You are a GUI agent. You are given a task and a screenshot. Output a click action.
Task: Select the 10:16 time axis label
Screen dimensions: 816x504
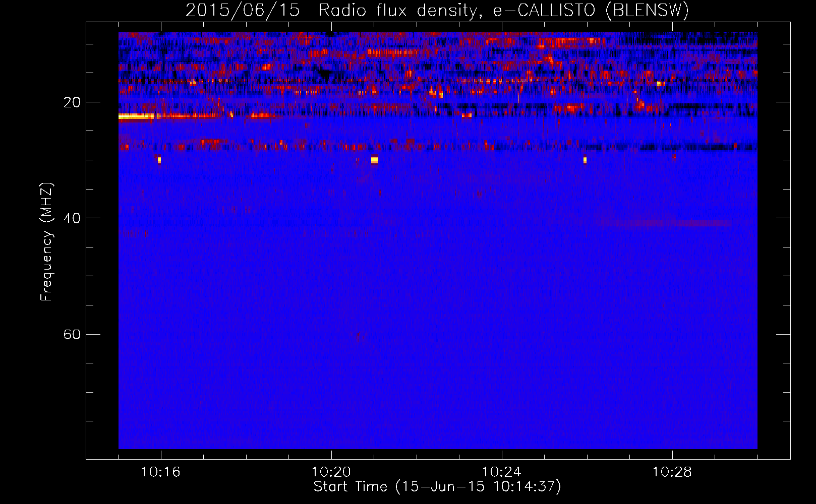pyautogui.click(x=161, y=472)
